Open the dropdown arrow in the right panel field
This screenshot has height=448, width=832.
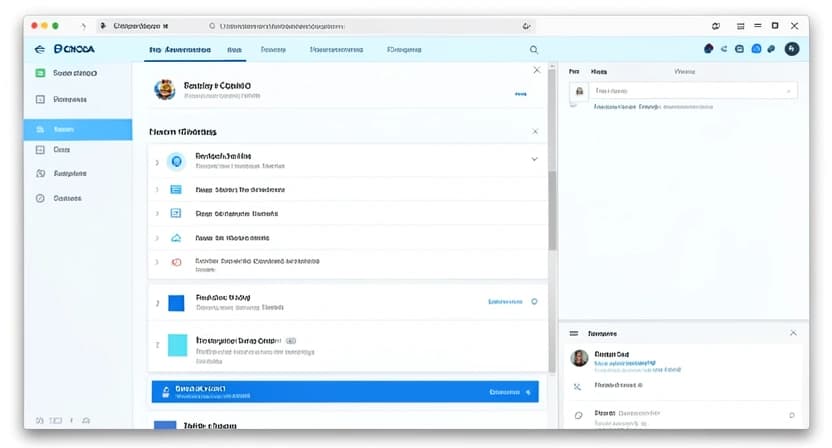(788, 91)
